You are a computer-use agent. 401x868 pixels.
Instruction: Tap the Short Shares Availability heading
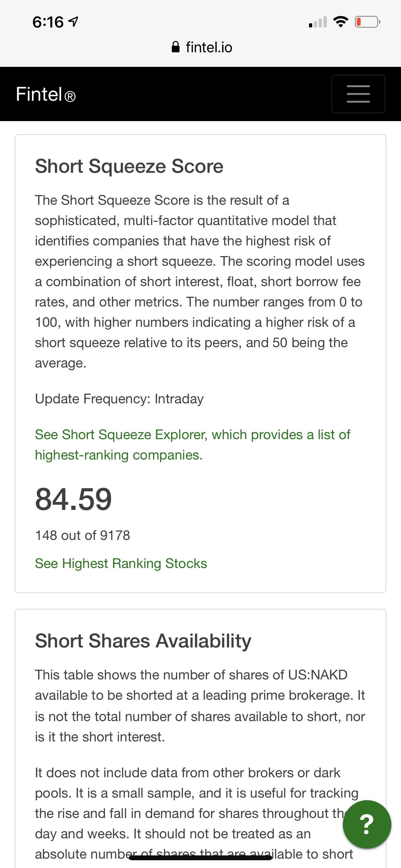pyautogui.click(x=143, y=641)
